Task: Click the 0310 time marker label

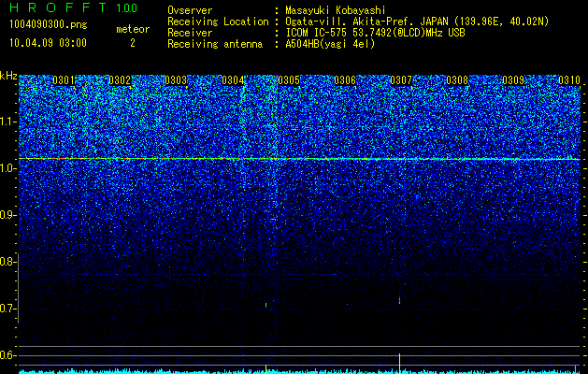Action: pos(569,80)
